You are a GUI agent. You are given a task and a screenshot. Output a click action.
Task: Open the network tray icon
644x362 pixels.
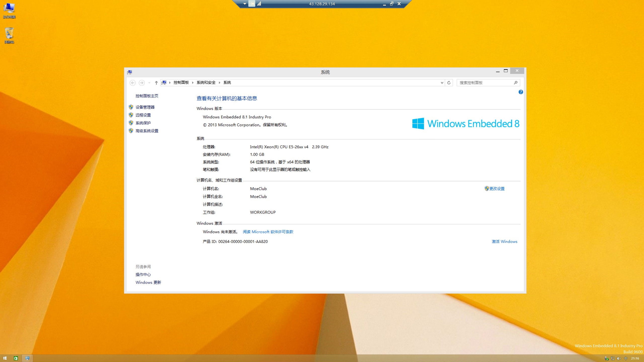click(x=613, y=358)
